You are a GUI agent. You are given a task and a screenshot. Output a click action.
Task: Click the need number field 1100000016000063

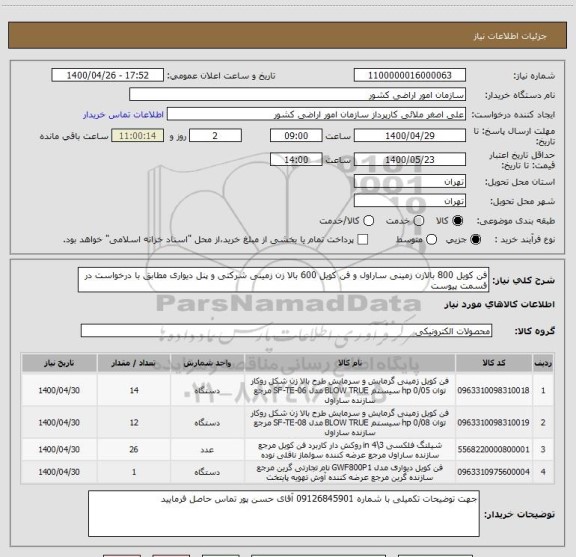[x=410, y=75]
